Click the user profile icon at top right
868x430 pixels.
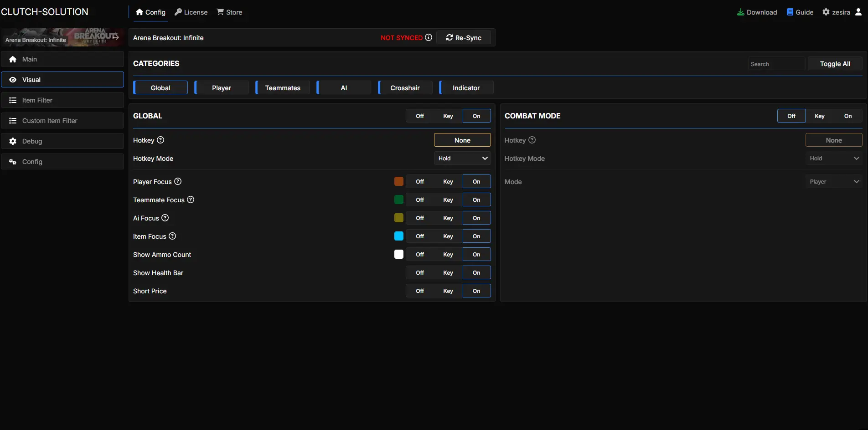point(858,12)
